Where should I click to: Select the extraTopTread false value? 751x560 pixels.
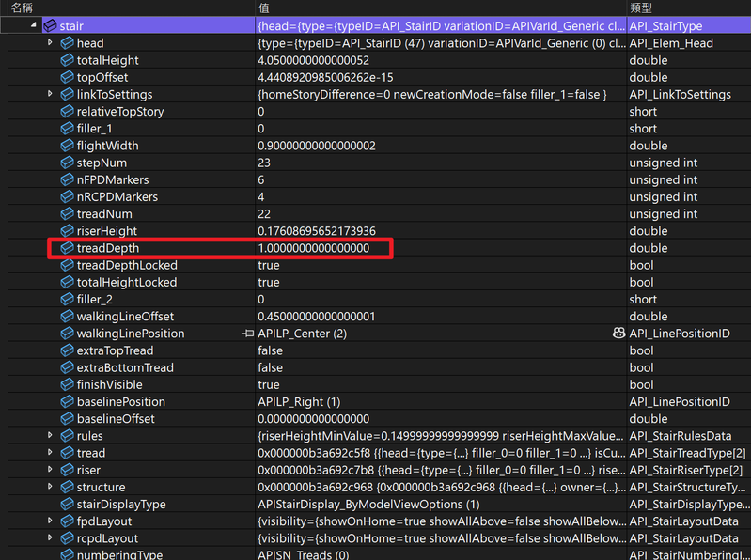pos(270,350)
